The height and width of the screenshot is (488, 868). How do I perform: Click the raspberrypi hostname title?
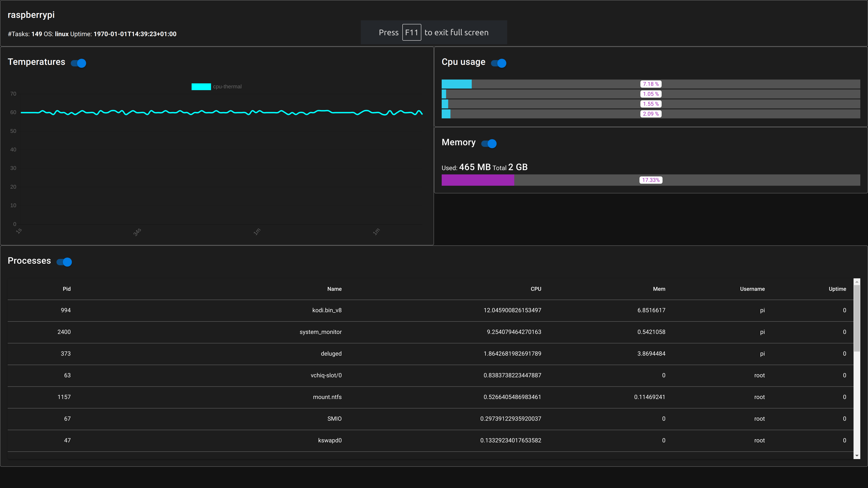coord(31,15)
